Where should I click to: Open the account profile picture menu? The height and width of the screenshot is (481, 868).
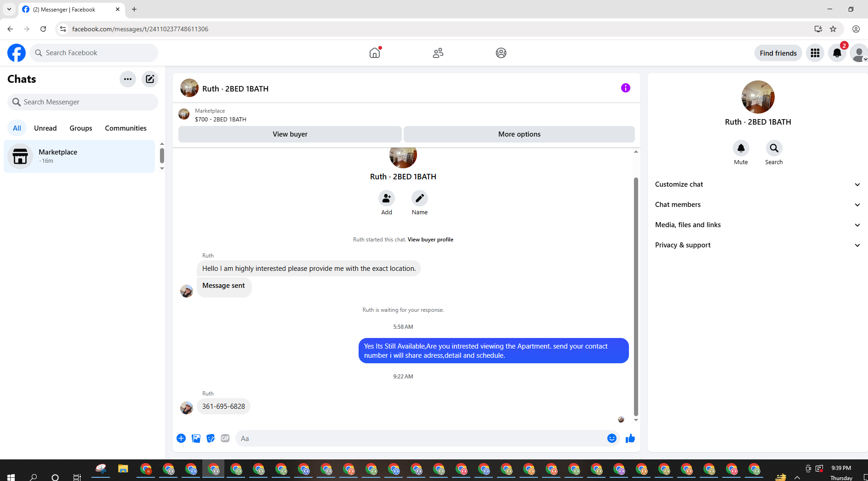(858, 53)
